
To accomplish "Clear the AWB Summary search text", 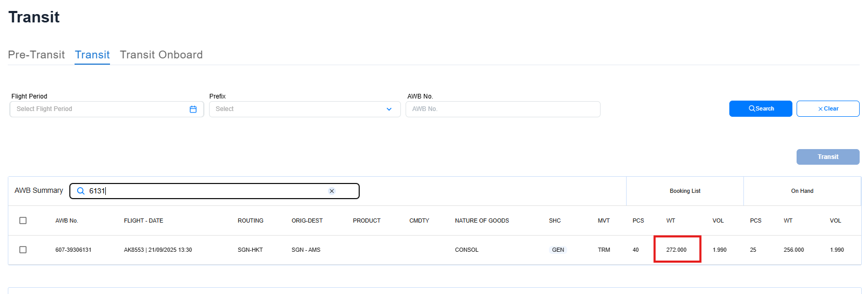I will pyautogui.click(x=332, y=191).
